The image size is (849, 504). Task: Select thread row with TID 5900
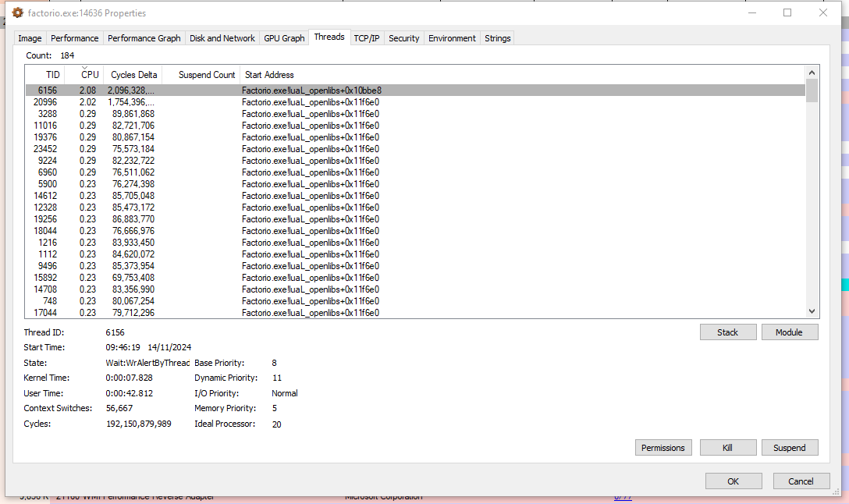415,184
